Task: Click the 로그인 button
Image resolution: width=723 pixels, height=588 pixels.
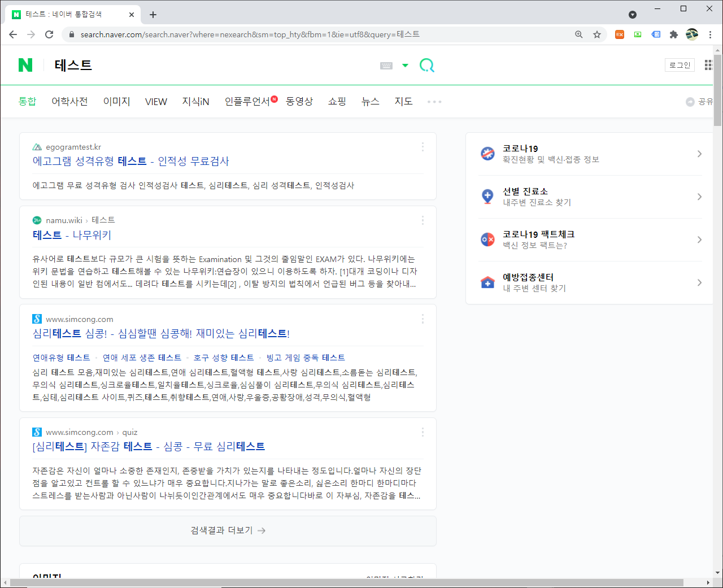Action: pyautogui.click(x=680, y=65)
